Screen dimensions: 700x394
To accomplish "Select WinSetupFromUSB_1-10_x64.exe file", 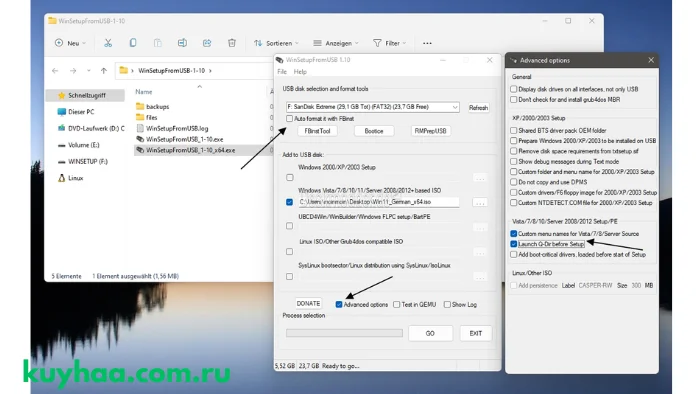I will pos(190,150).
